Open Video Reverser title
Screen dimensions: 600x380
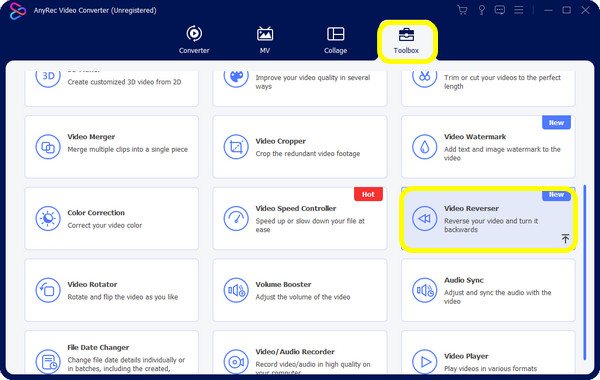(471, 208)
